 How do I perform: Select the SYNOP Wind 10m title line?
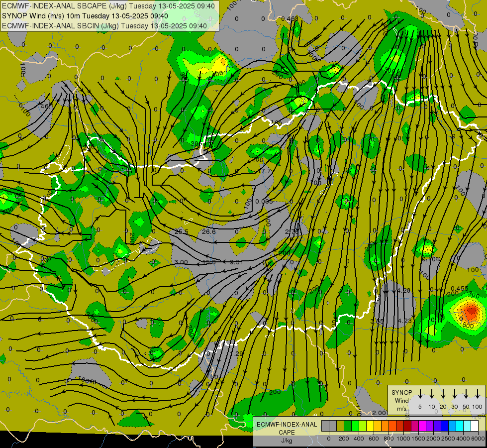pos(85,16)
